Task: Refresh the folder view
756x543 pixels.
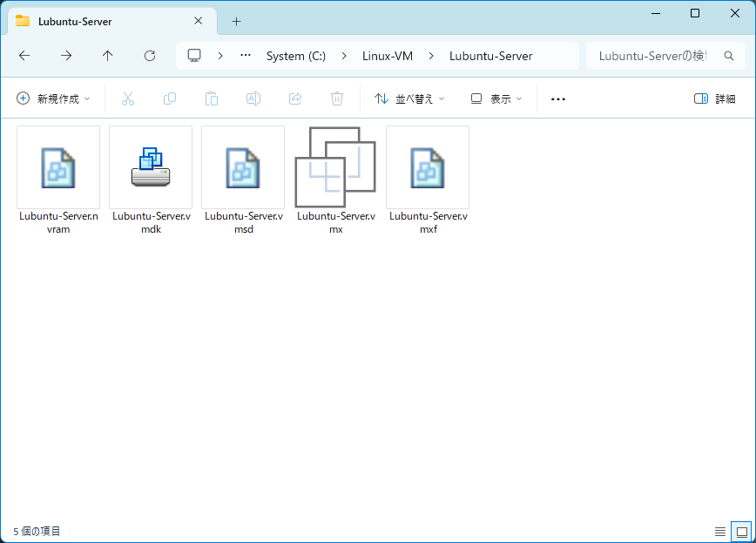Action: [149, 55]
